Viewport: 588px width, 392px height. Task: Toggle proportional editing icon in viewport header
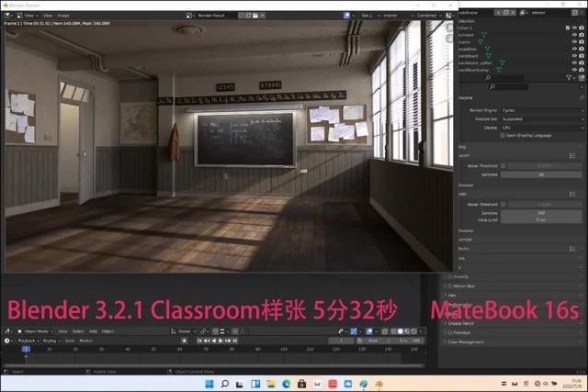[x=235, y=331]
